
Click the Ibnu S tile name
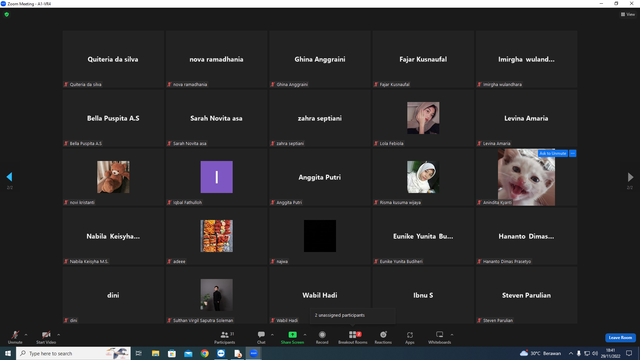[423, 295]
